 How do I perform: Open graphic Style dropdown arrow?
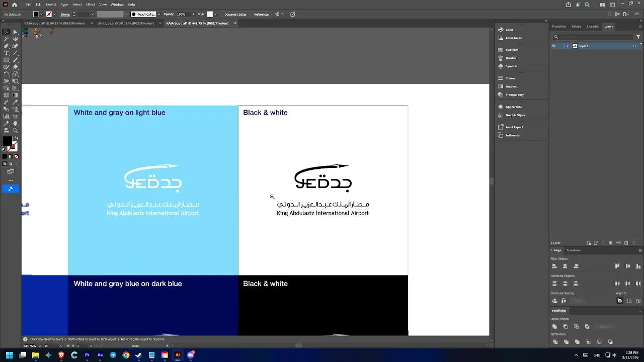coord(215,14)
